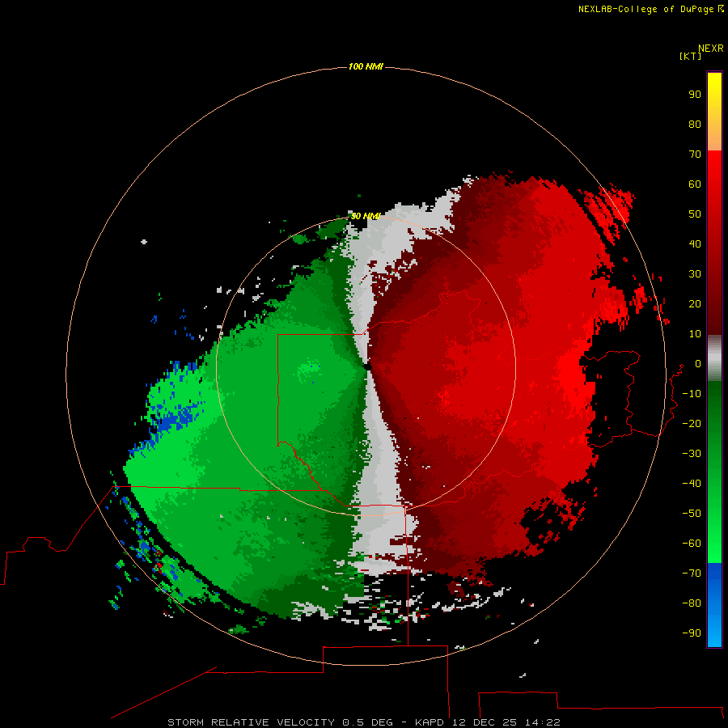Click the NEXR label above the color scale

tap(710, 49)
